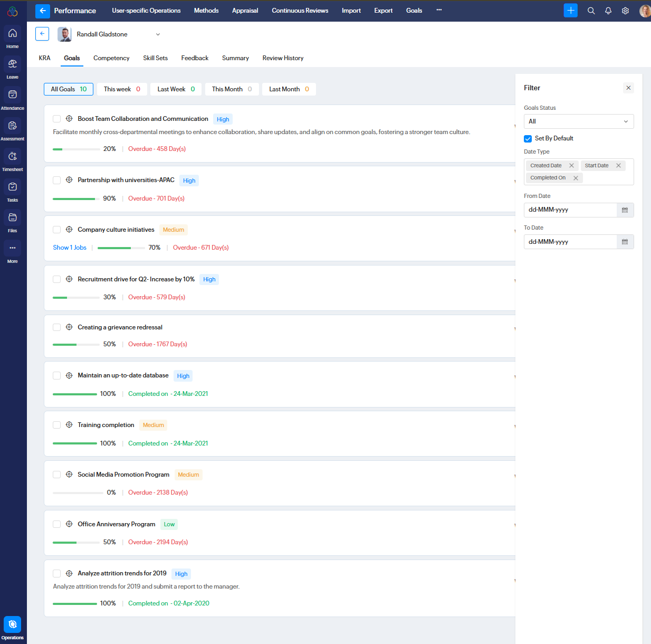
Task: Filter goals by This week
Action: (122, 89)
